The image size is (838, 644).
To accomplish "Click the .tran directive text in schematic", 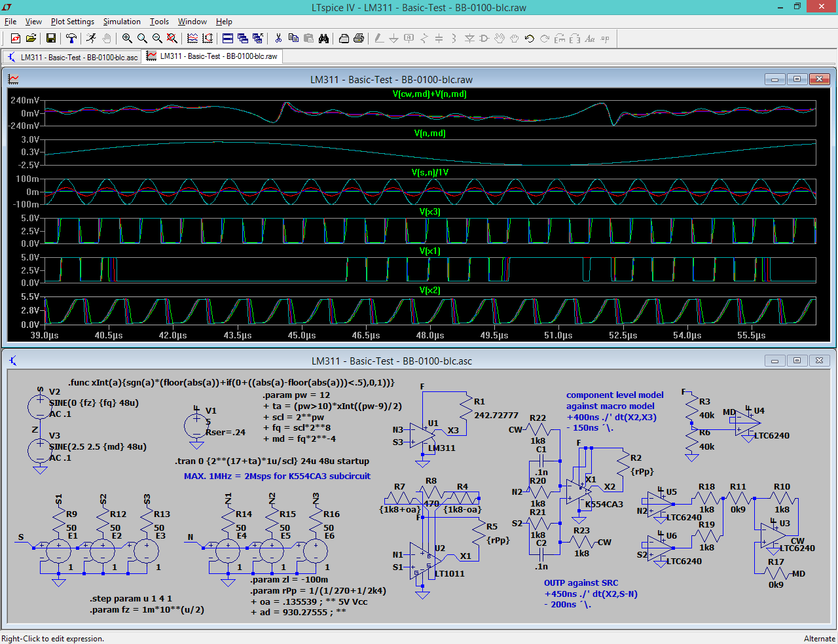I will 272,461.
